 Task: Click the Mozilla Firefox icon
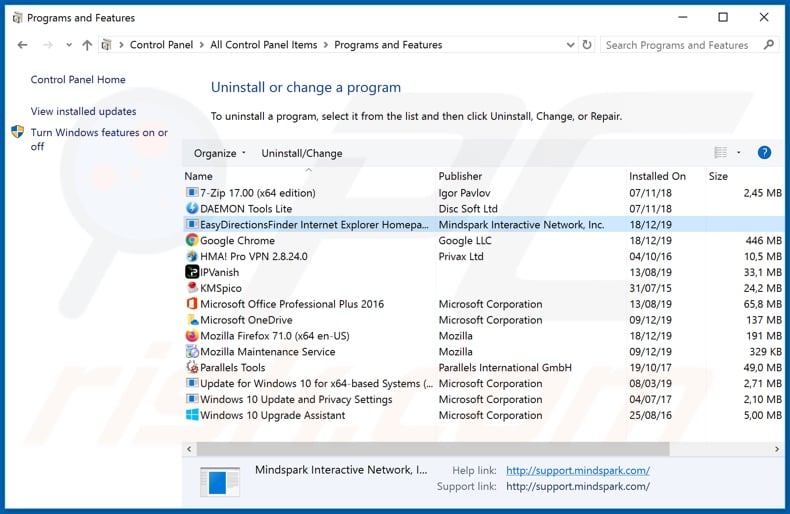192,336
